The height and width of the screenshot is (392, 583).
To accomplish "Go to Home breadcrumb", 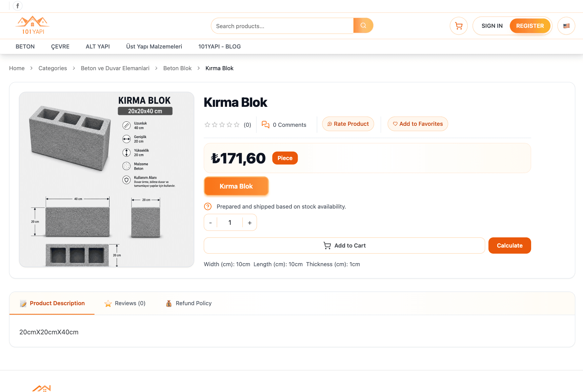I will point(17,68).
